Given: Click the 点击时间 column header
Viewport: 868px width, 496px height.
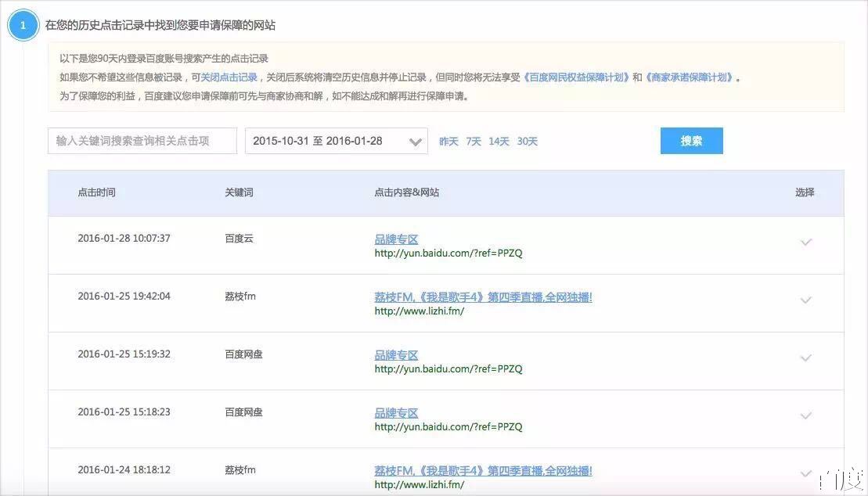Looking at the screenshot, I should (x=96, y=192).
